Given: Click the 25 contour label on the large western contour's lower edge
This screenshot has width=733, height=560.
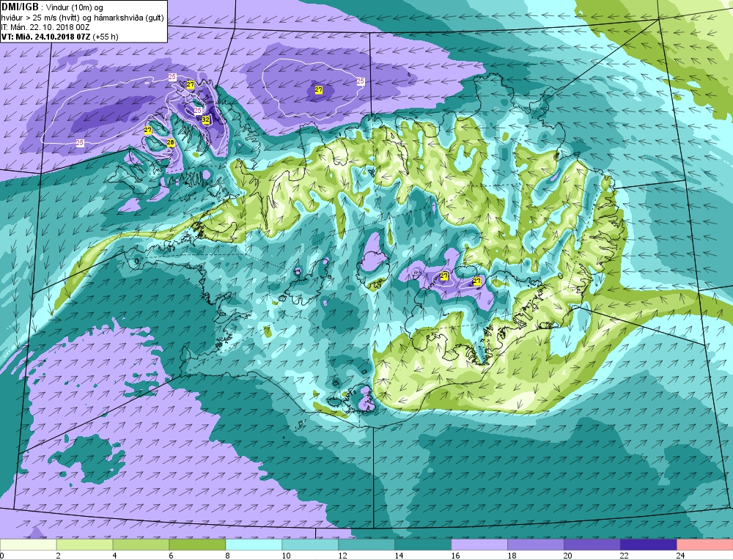Looking at the screenshot, I should point(80,143).
